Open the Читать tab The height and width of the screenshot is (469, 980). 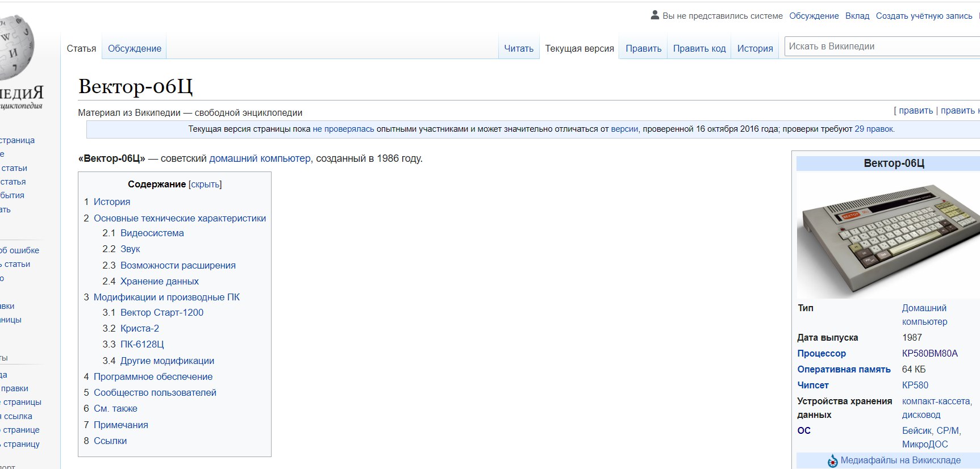pos(519,49)
